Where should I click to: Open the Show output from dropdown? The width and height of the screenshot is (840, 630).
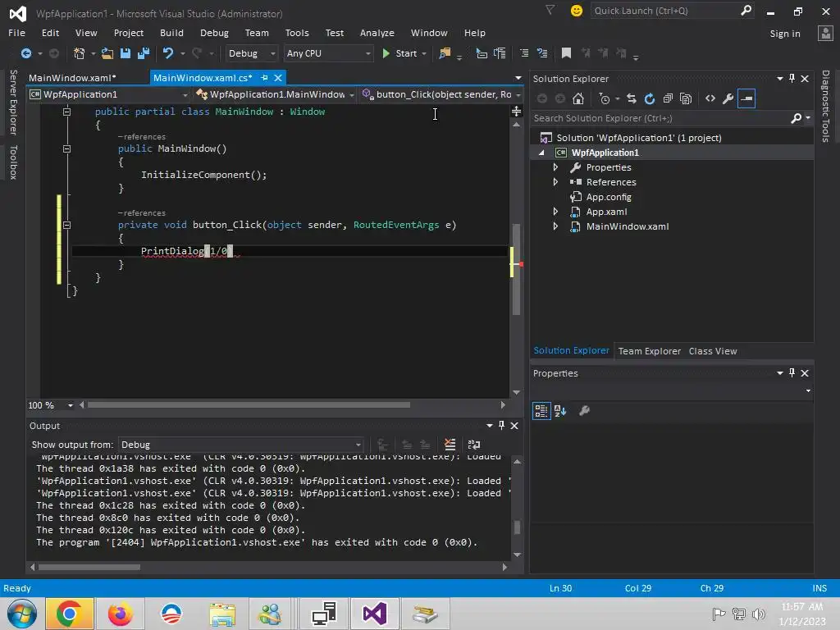click(240, 445)
